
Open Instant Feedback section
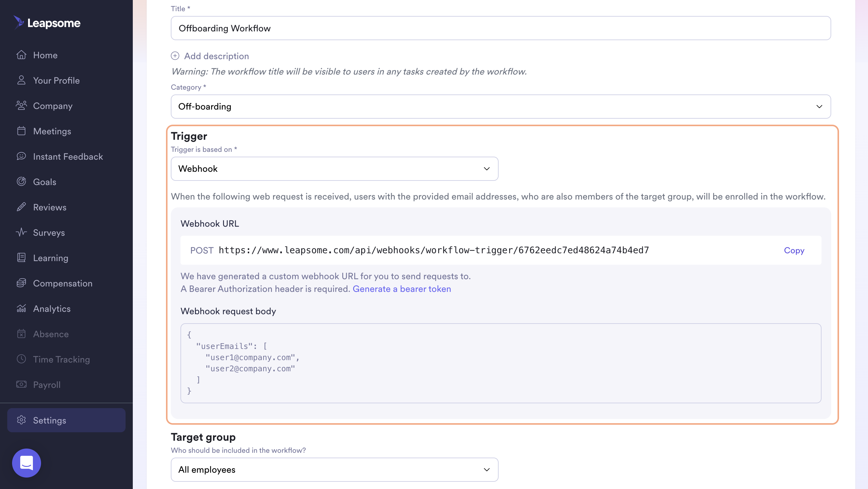click(x=68, y=156)
